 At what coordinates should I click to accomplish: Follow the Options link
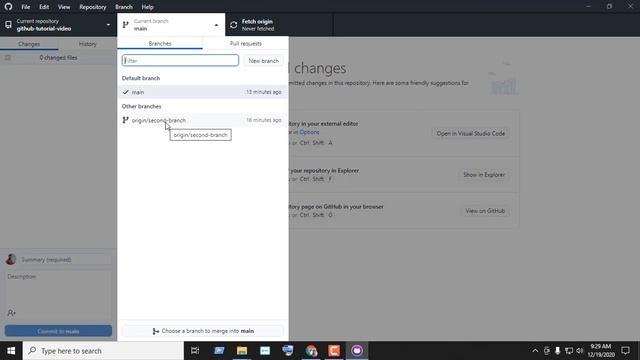(309, 132)
